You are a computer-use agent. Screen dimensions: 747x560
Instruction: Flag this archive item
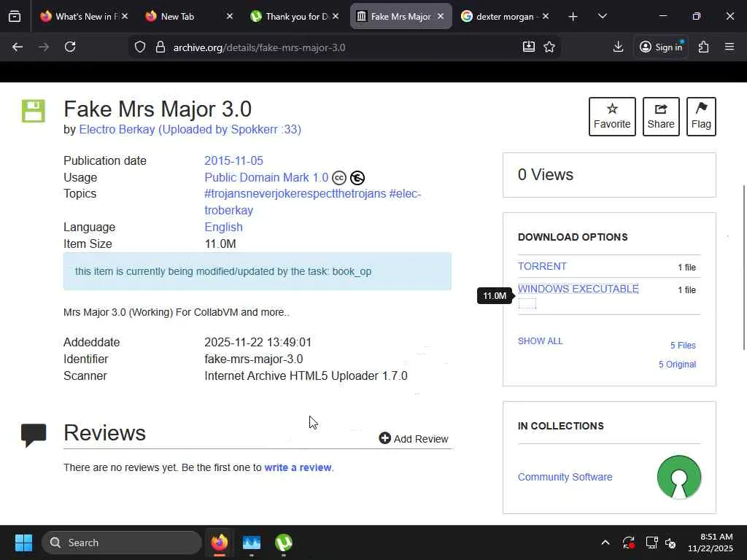click(x=701, y=117)
